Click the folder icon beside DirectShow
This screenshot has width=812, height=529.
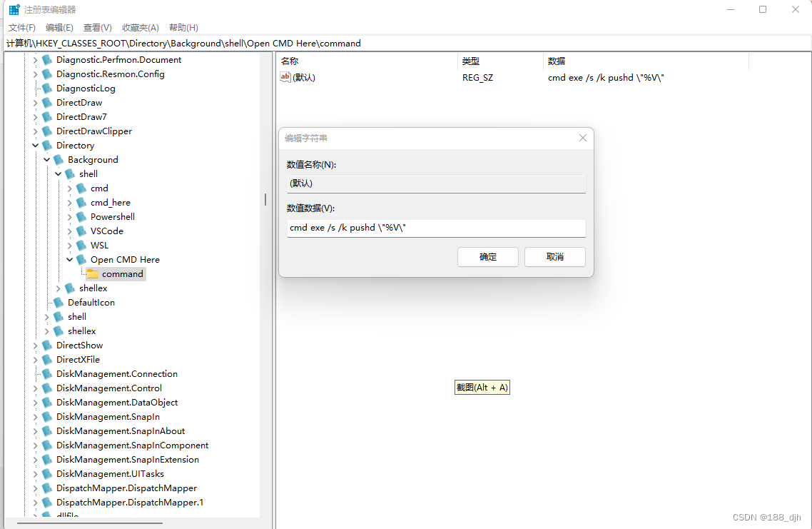(47, 345)
